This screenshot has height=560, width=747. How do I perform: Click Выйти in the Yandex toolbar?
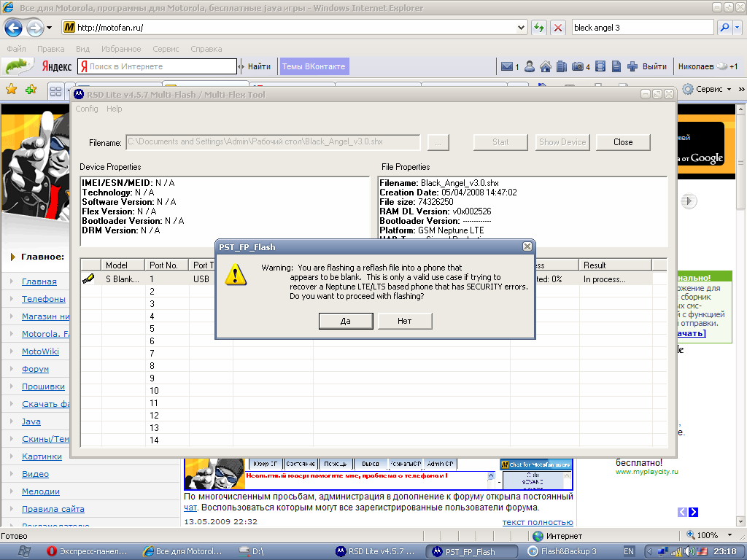pos(654,66)
